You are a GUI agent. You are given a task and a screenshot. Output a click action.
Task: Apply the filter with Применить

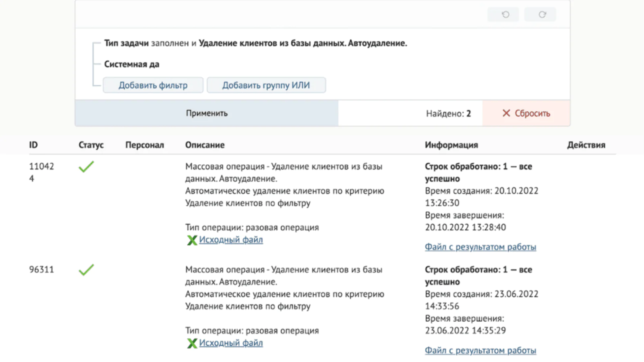(x=207, y=113)
